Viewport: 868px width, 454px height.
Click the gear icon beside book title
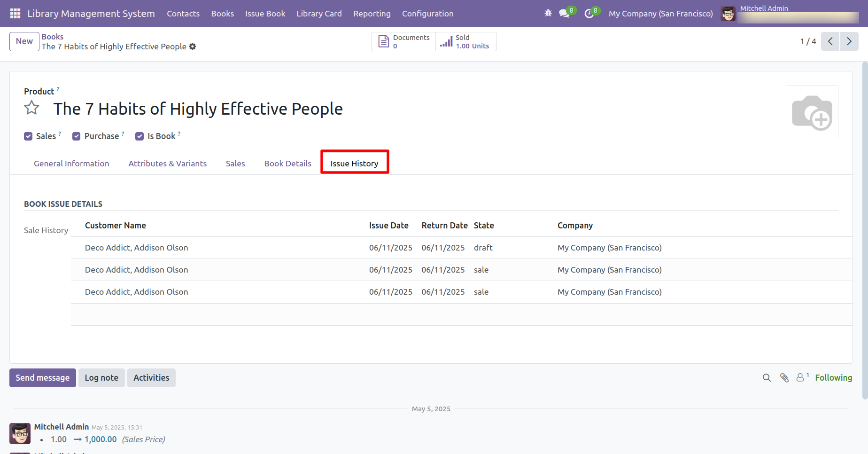[x=193, y=47]
